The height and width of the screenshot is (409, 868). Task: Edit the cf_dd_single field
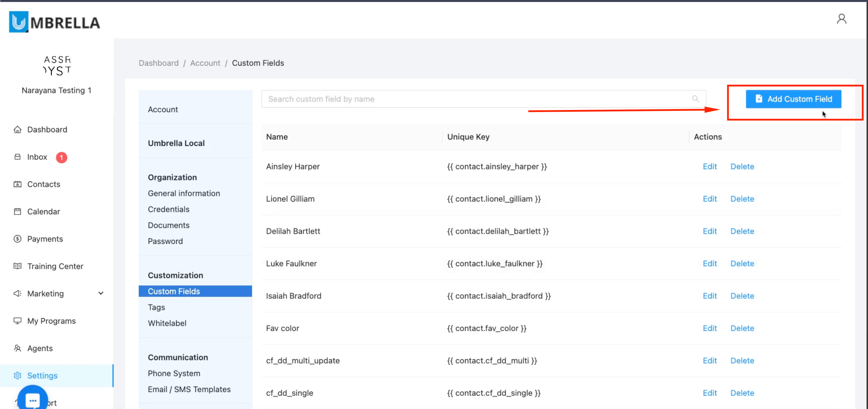tap(709, 393)
